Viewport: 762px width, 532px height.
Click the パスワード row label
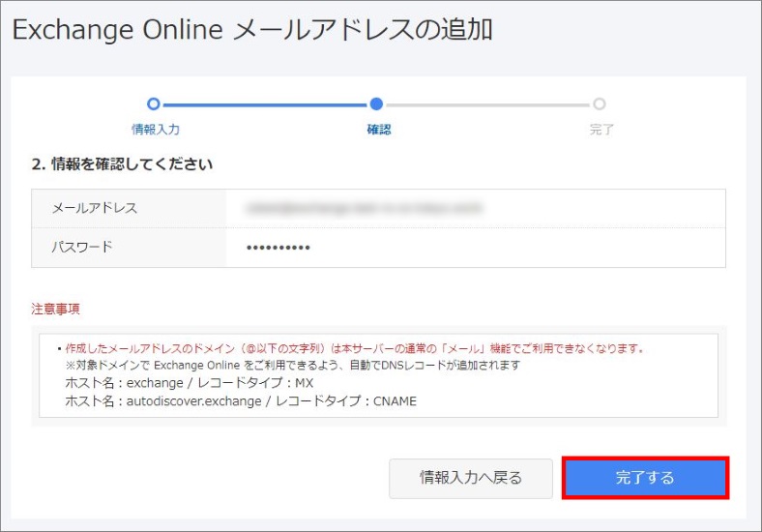pyautogui.click(x=82, y=247)
